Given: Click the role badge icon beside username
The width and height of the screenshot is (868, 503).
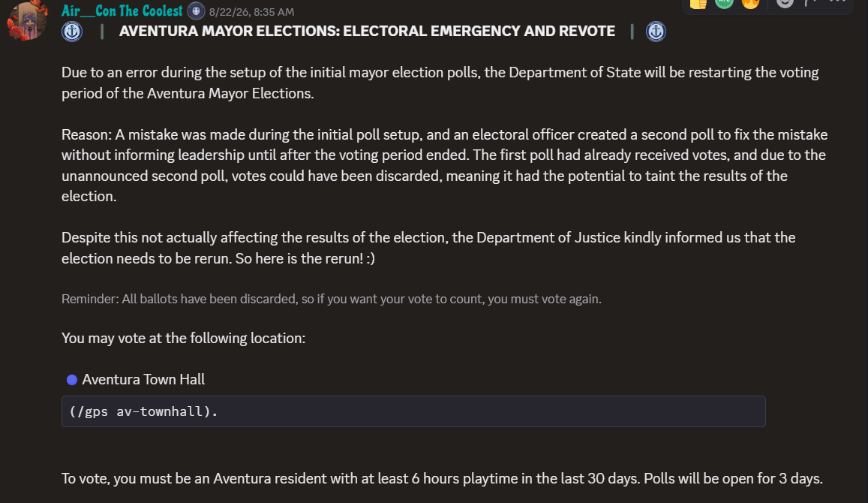Looking at the screenshot, I should (x=196, y=11).
